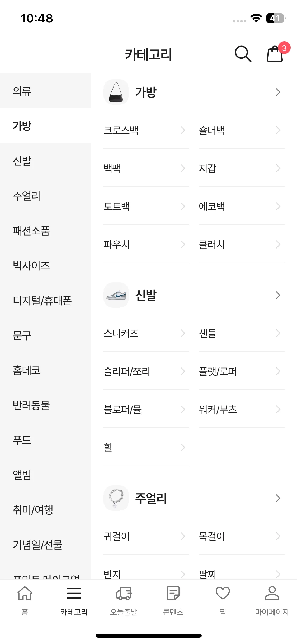The height and width of the screenshot is (644, 297).
Task: Tap the bracelet thumbnail next to 주얼리
Action: point(116,498)
